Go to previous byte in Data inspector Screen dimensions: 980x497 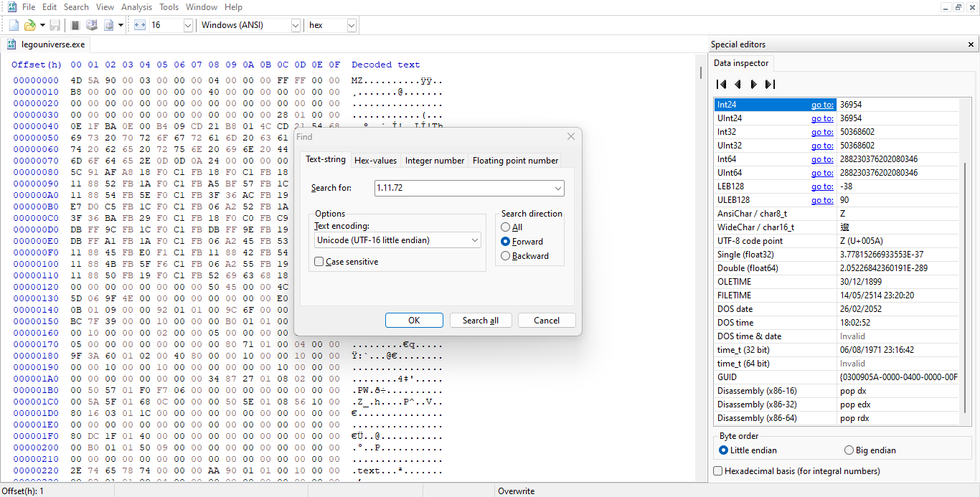click(x=738, y=84)
